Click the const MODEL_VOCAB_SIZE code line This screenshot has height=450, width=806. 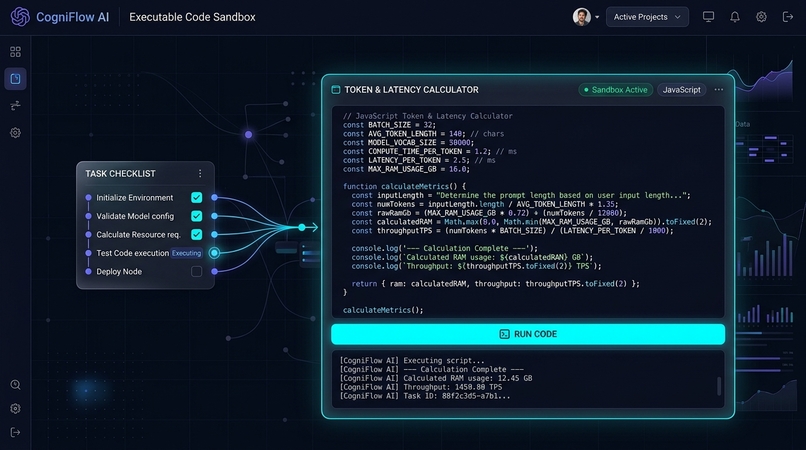point(409,142)
